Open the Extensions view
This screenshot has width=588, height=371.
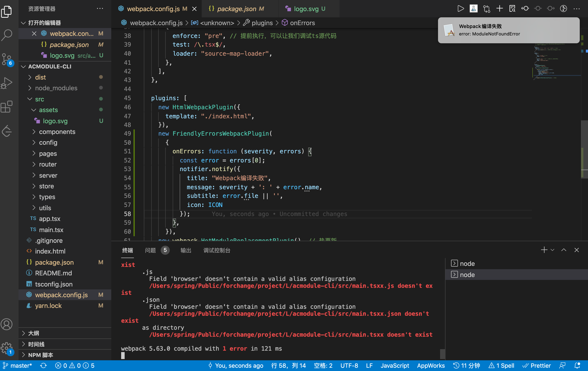pos(7,107)
